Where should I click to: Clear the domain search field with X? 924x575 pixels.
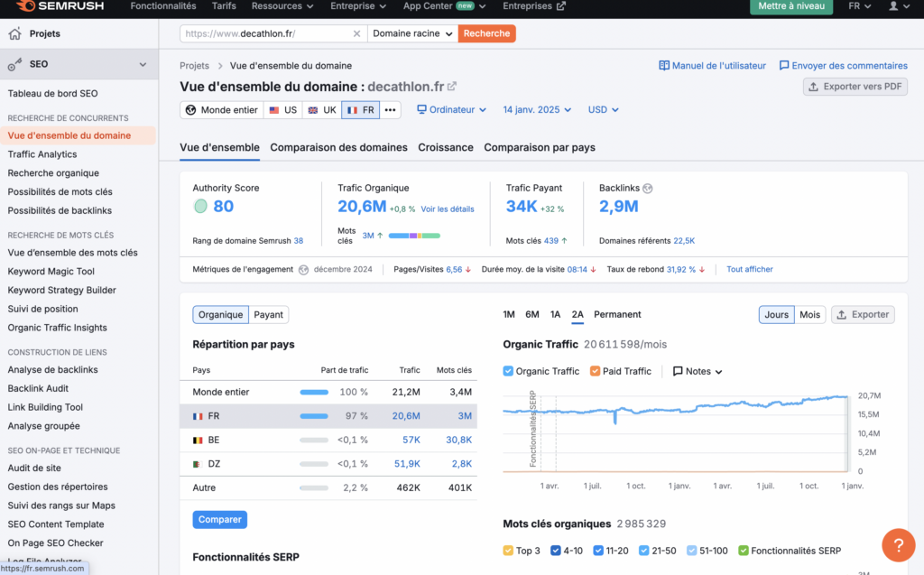point(356,33)
